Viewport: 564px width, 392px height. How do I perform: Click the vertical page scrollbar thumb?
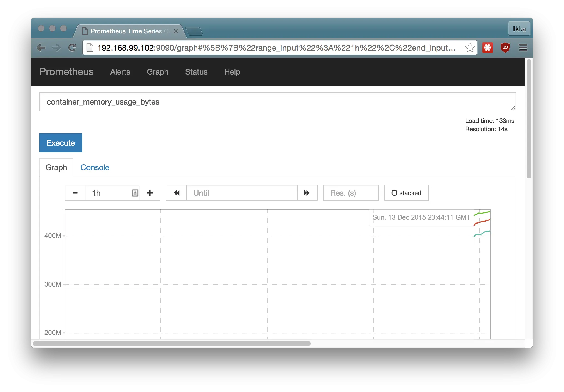[529, 119]
